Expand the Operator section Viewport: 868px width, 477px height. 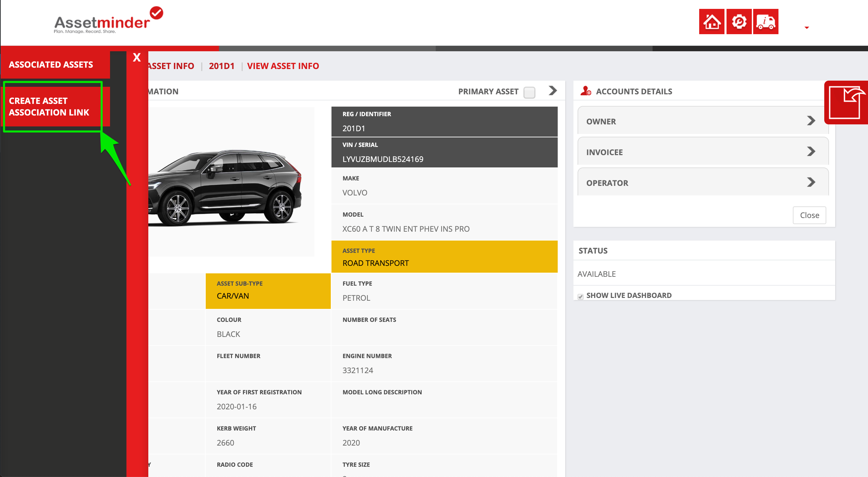[x=703, y=182]
